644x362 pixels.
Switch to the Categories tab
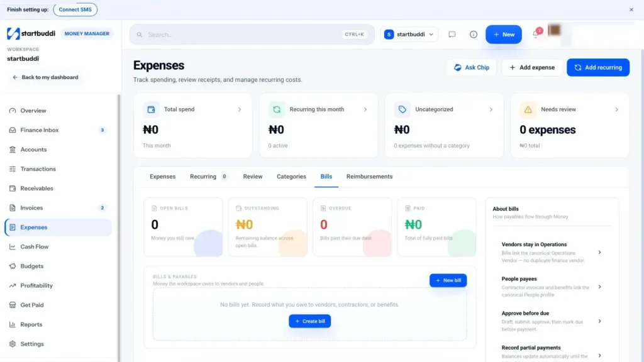click(291, 177)
